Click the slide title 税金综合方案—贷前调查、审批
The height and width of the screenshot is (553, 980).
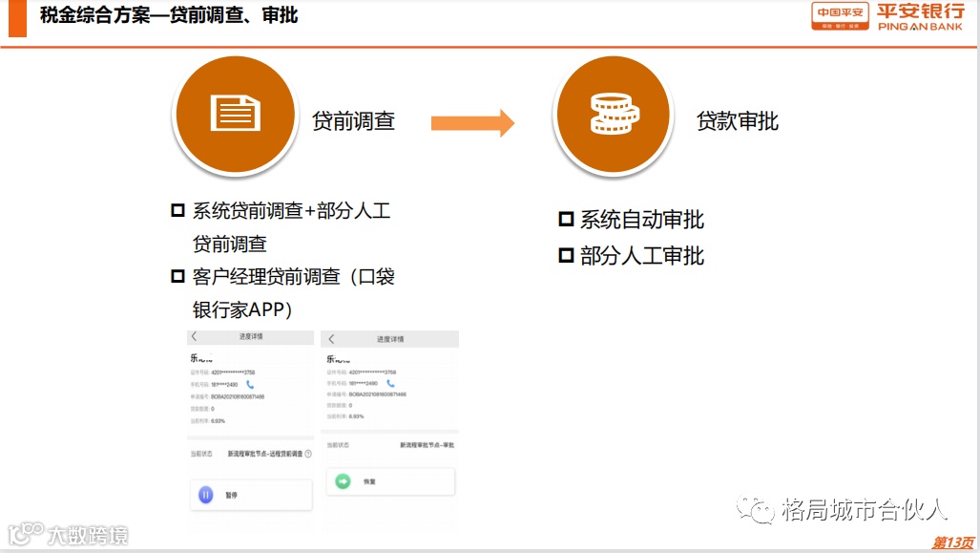[x=169, y=14]
